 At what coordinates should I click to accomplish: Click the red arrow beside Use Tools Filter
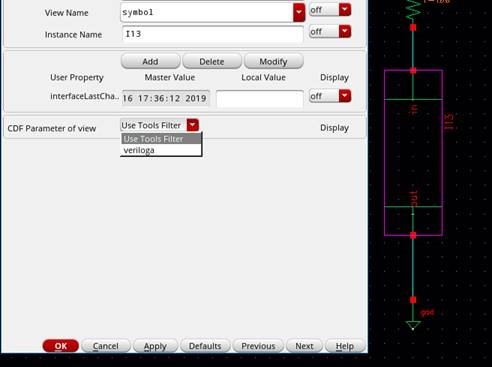pos(193,125)
